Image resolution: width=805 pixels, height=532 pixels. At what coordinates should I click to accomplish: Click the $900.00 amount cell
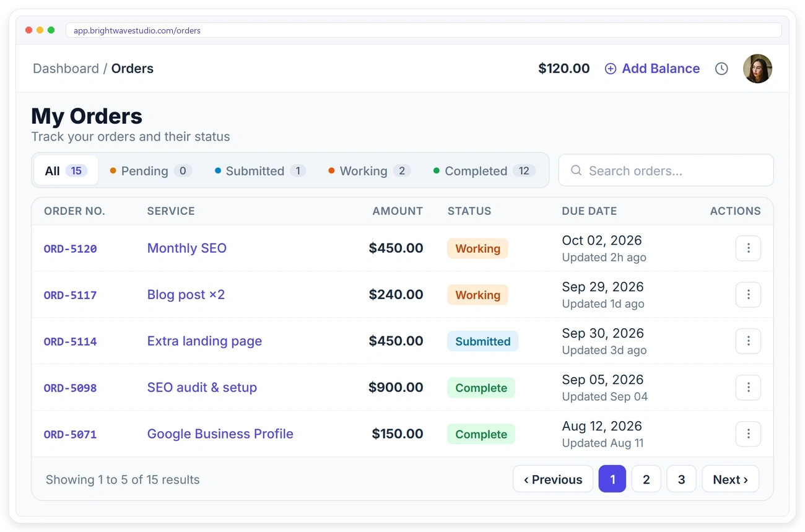(x=396, y=388)
